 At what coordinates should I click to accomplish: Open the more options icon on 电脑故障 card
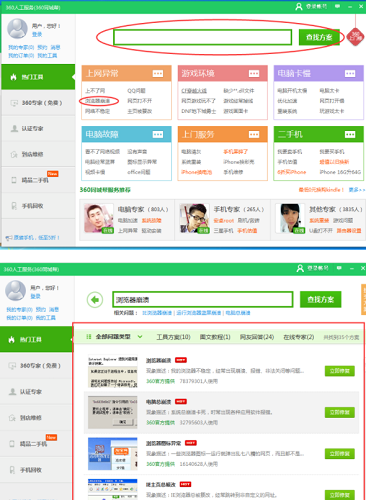point(158,134)
